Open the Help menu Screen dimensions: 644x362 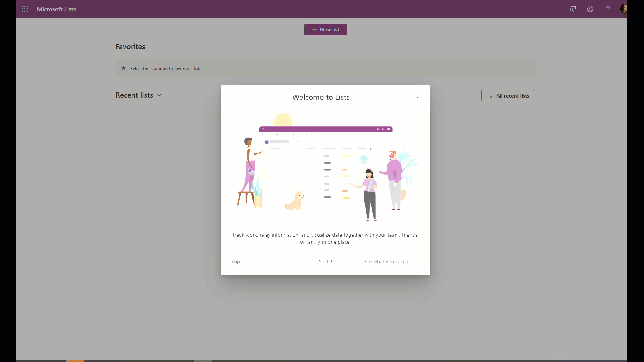pyautogui.click(x=607, y=9)
